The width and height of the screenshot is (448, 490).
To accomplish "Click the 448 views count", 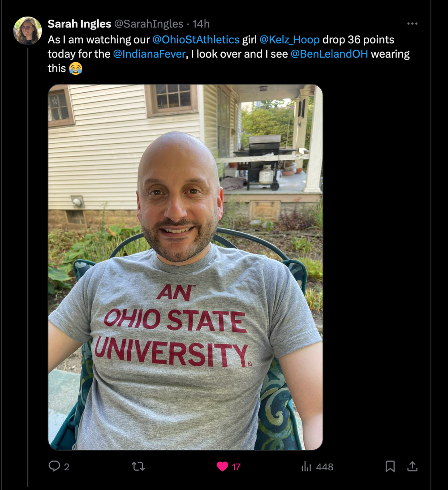I will (324, 467).
